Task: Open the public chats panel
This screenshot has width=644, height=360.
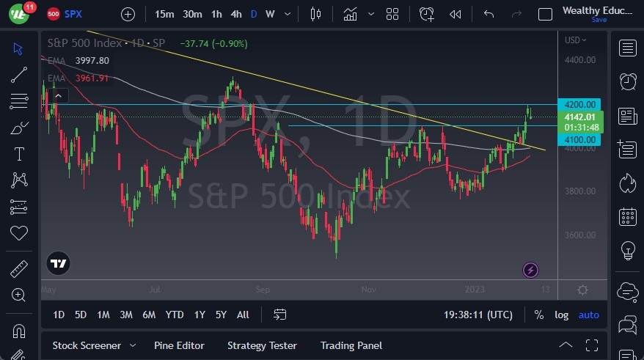Action: coord(628,292)
